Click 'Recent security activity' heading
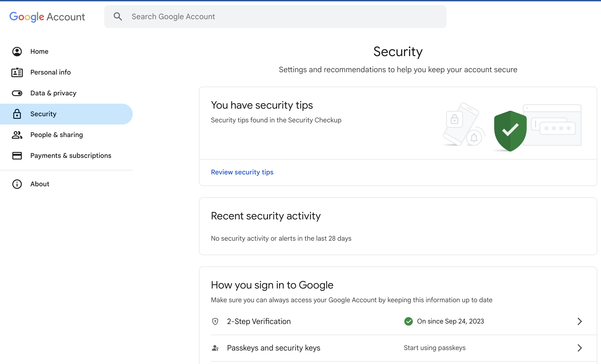 point(266,216)
